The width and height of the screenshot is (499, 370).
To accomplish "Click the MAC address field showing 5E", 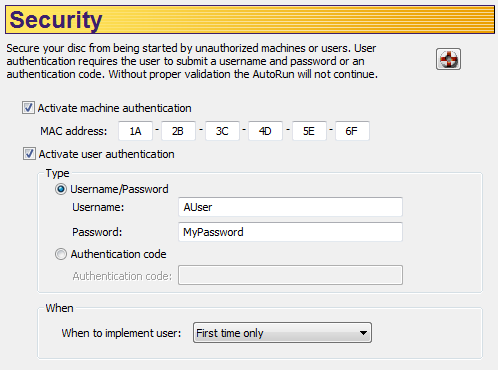I will pyautogui.click(x=309, y=131).
